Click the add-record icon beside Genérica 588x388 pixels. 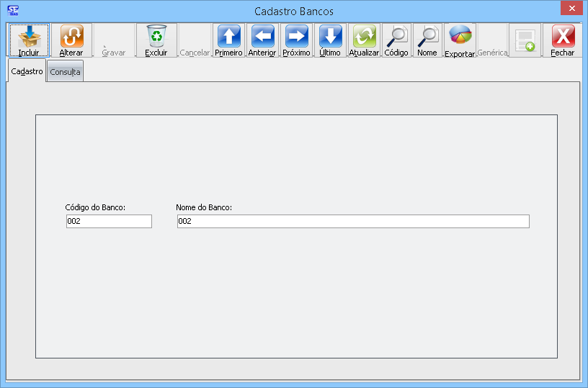point(525,40)
